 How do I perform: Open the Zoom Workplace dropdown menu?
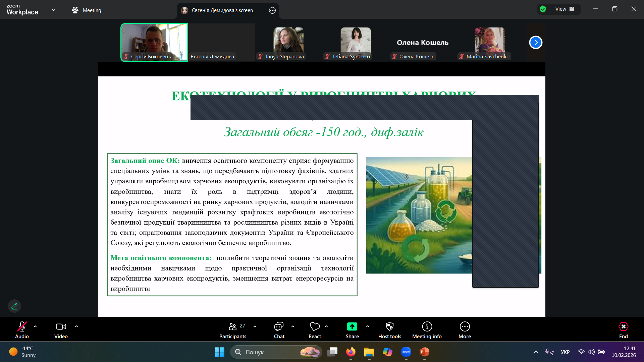click(54, 10)
